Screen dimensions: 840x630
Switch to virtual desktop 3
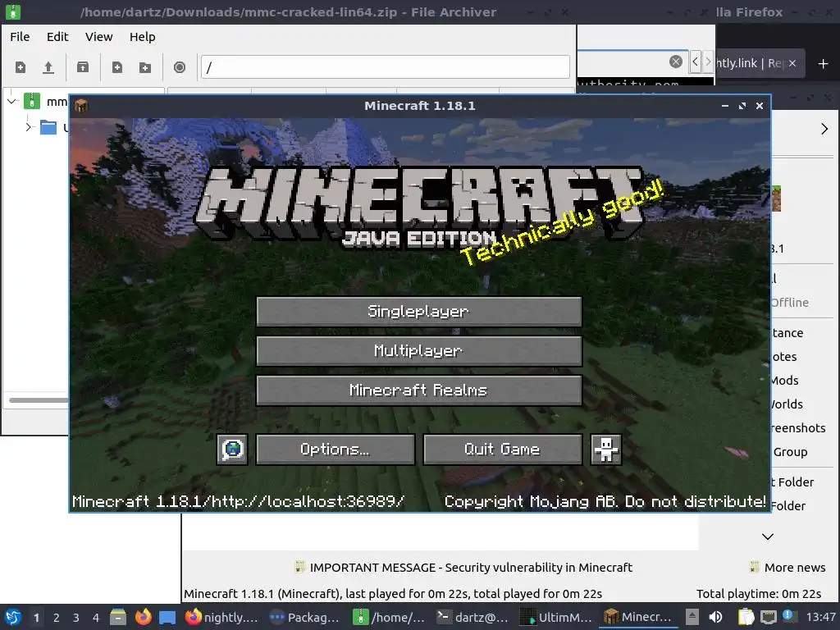pos(75,617)
